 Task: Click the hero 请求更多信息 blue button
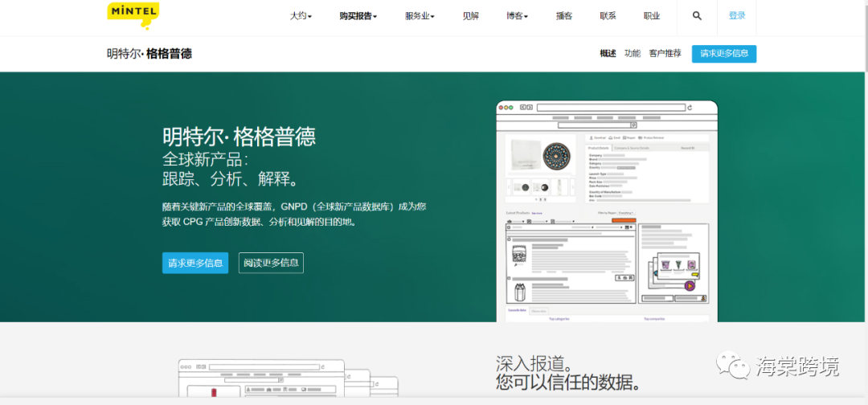coord(194,263)
